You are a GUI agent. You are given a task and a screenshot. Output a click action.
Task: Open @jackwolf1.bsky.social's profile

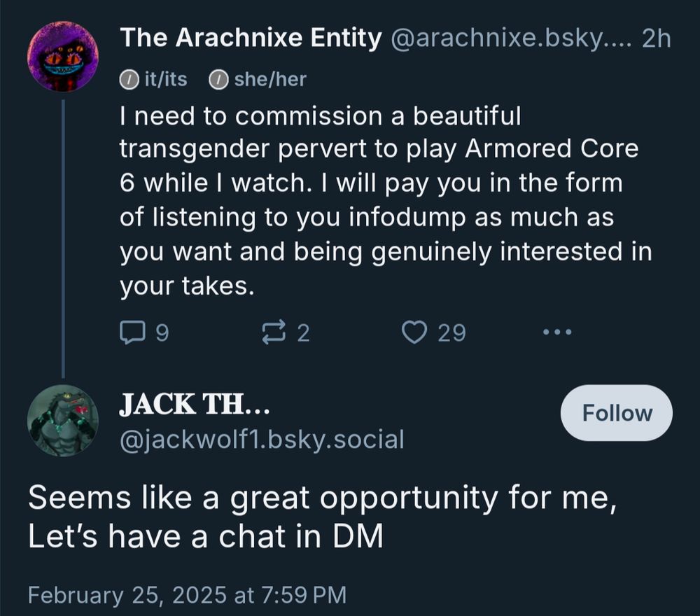click(262, 440)
